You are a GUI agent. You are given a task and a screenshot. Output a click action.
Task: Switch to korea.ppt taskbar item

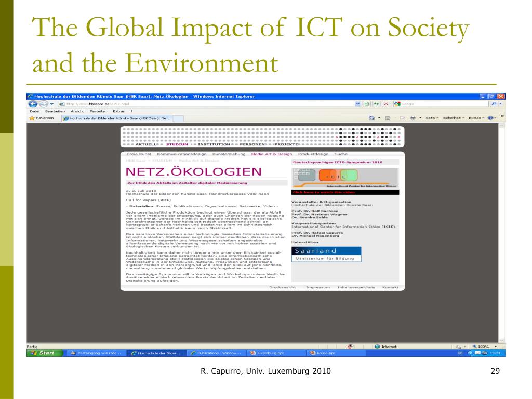335,353
